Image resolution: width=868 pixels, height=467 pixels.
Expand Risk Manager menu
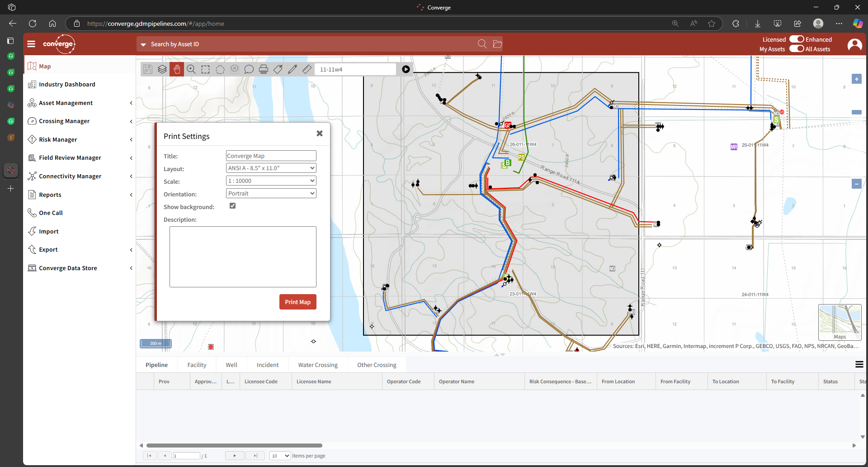coord(80,139)
